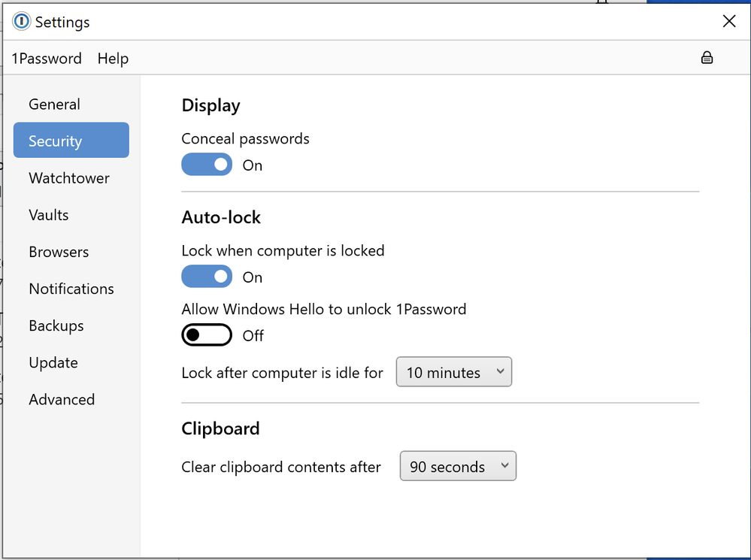This screenshot has width=751, height=560.
Task: Click the 1Password logo in title bar
Action: [x=22, y=22]
